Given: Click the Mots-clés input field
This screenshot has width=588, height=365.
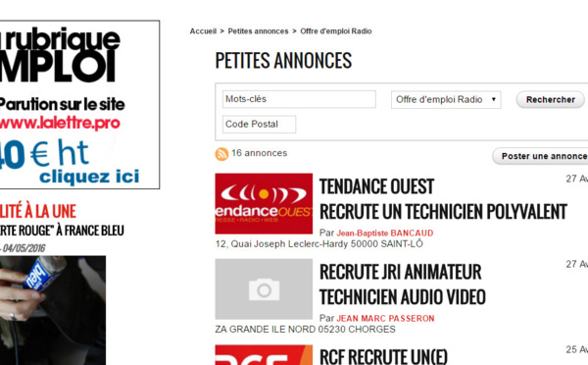Looking at the screenshot, I should click(299, 99).
